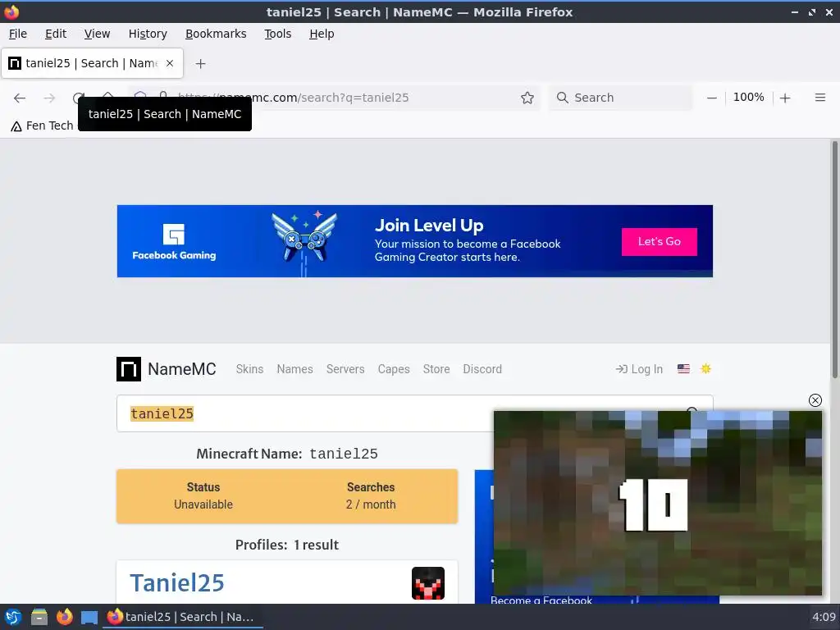Click the video ad showing 10
This screenshot has width=840, height=630.
657,503
